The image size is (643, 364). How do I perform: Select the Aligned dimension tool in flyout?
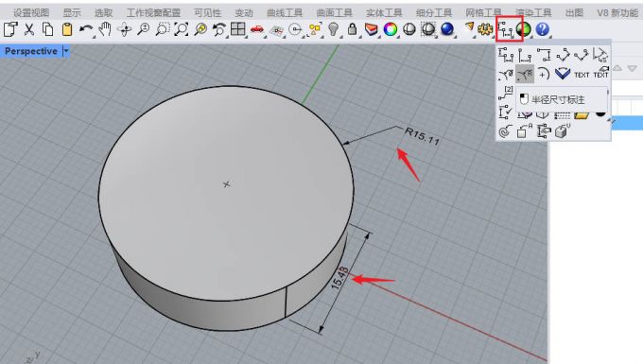[x=563, y=55]
